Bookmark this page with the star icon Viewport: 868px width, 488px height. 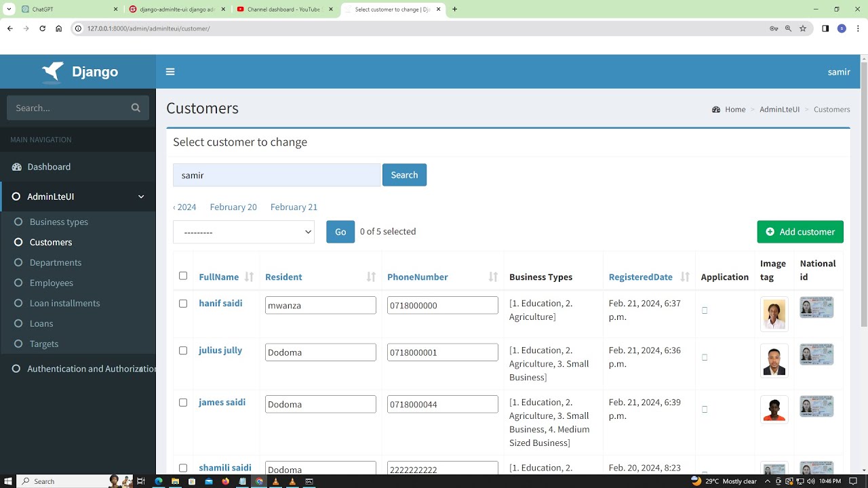[x=803, y=28]
